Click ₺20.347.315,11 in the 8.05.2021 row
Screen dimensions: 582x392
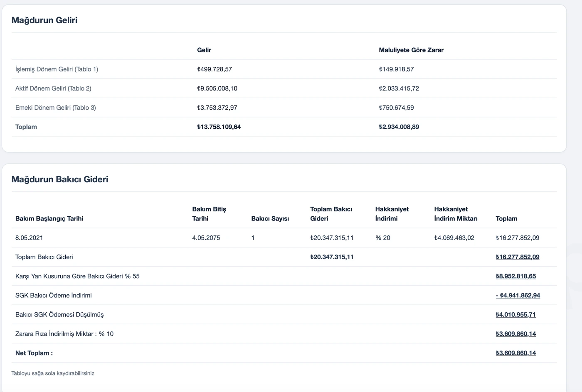pyautogui.click(x=332, y=238)
